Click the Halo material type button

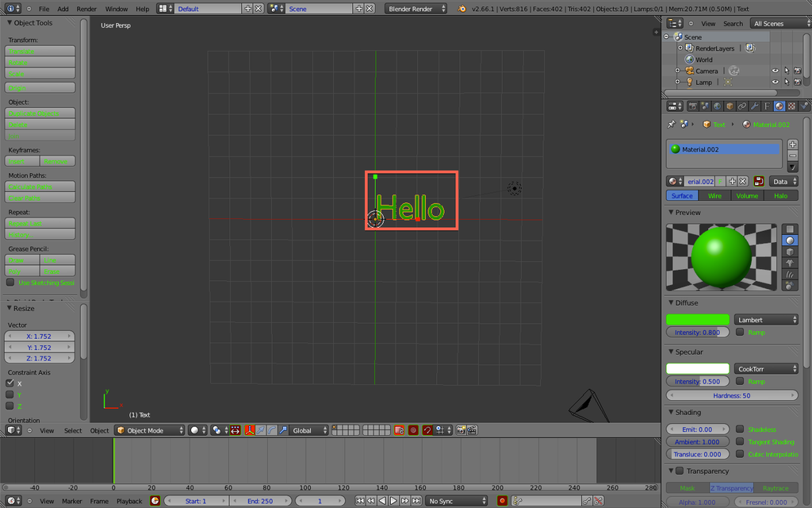(x=781, y=195)
